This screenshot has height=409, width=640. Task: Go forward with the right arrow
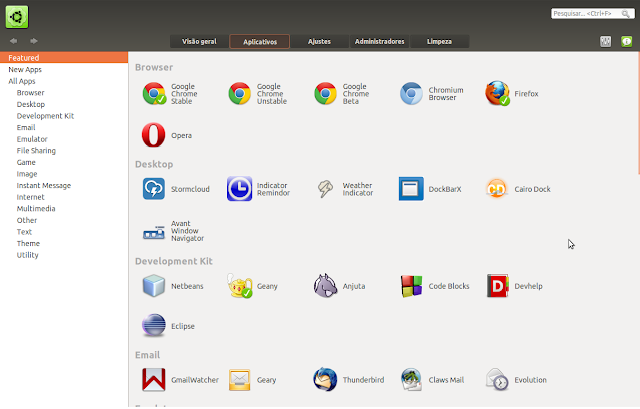pos(34,41)
